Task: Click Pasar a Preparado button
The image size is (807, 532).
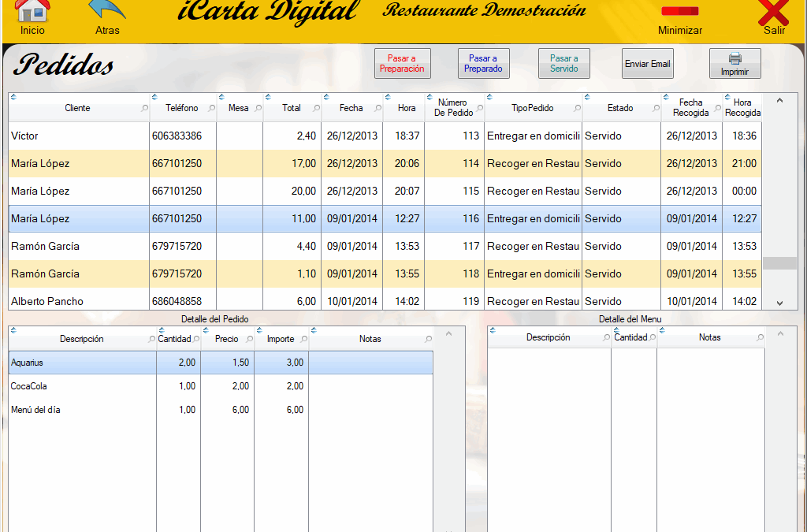Action: point(483,64)
